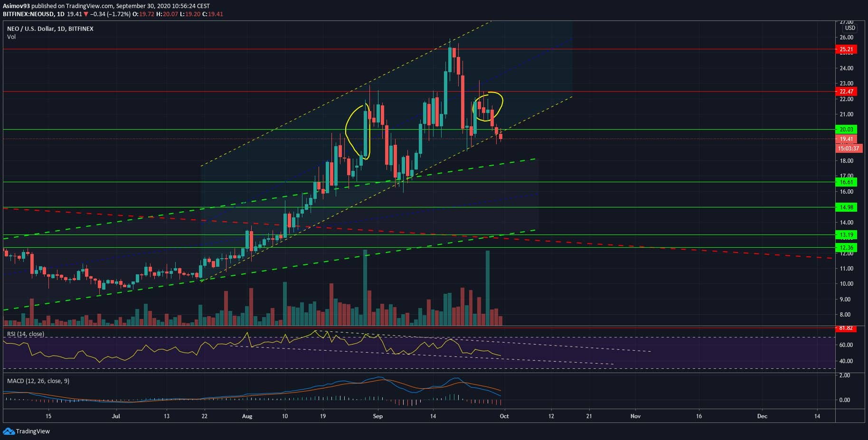Click the green 20.03 support price label
The width and height of the screenshot is (868, 440).
point(846,130)
